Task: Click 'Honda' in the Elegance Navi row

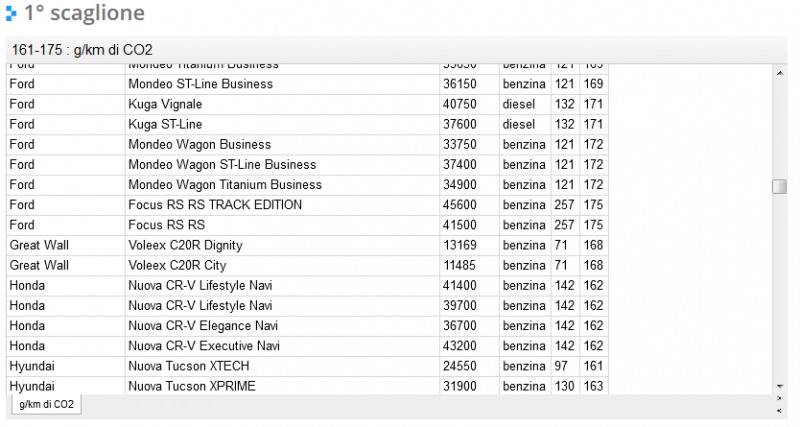Action: coord(66,326)
